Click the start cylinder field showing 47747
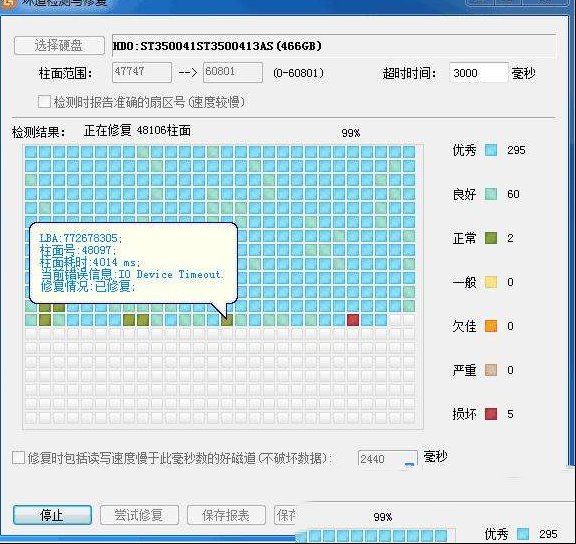Screen dimensions: 576x544 point(142,72)
